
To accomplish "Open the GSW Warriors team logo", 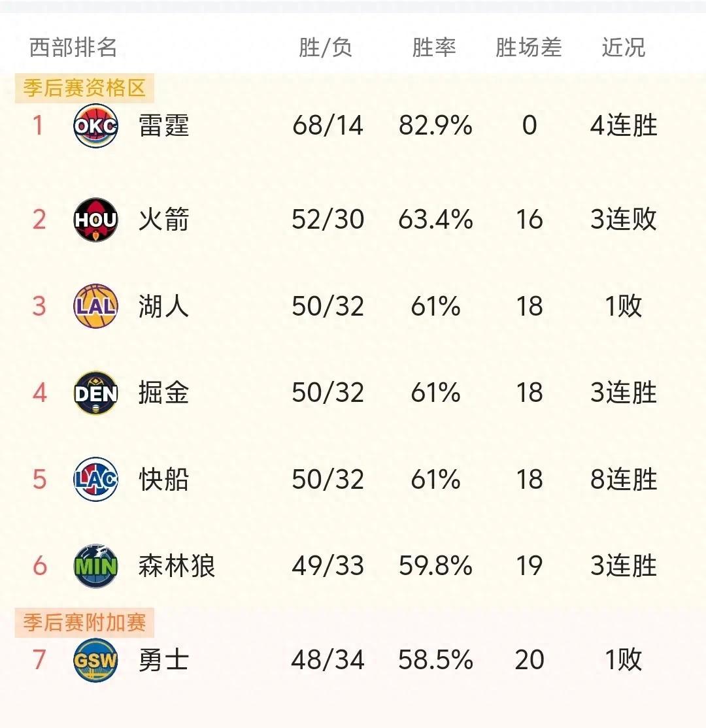I will coord(95,660).
